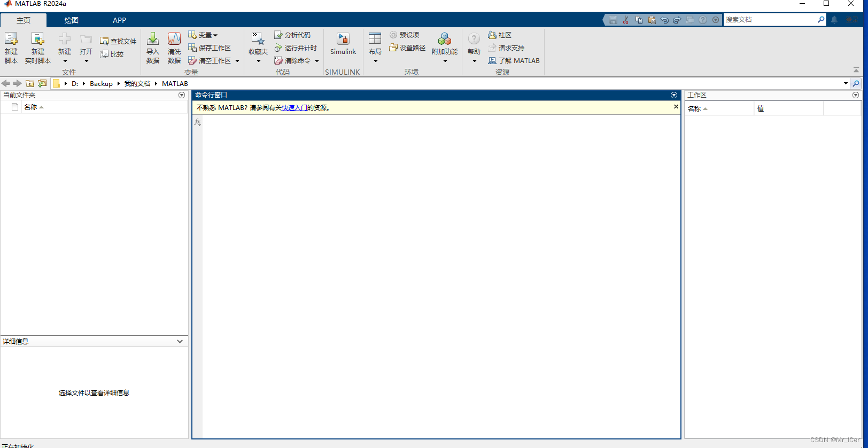The image size is (868, 448).
Task: Collapse the 详细信息 details panel
Action: pyautogui.click(x=180, y=341)
